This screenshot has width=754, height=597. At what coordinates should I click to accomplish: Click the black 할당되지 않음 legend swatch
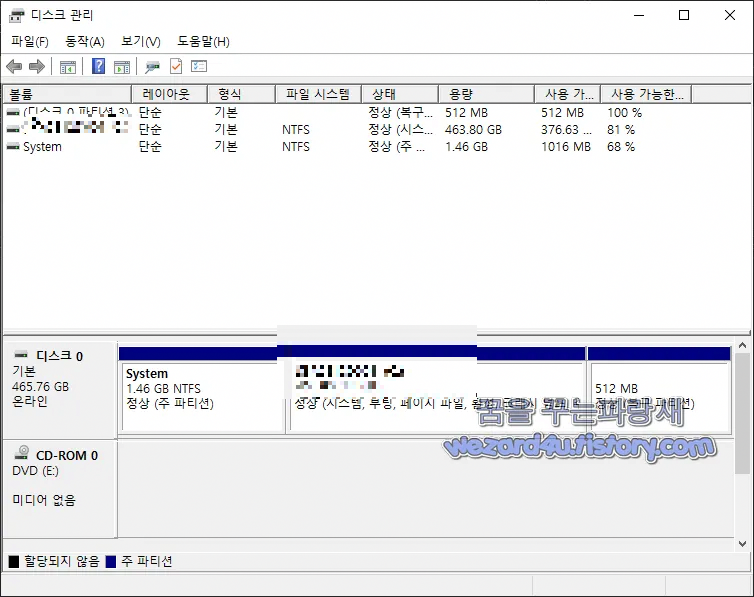[x=14, y=561]
